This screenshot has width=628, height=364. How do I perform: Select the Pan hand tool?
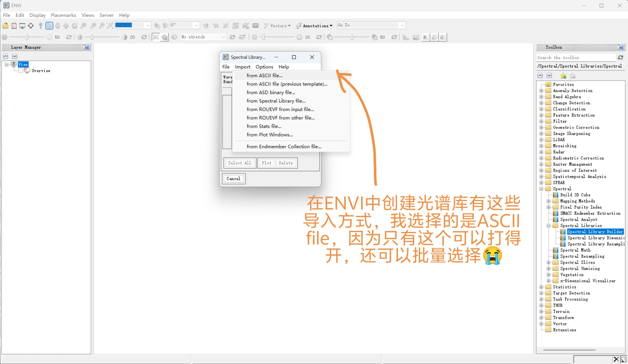58,26
